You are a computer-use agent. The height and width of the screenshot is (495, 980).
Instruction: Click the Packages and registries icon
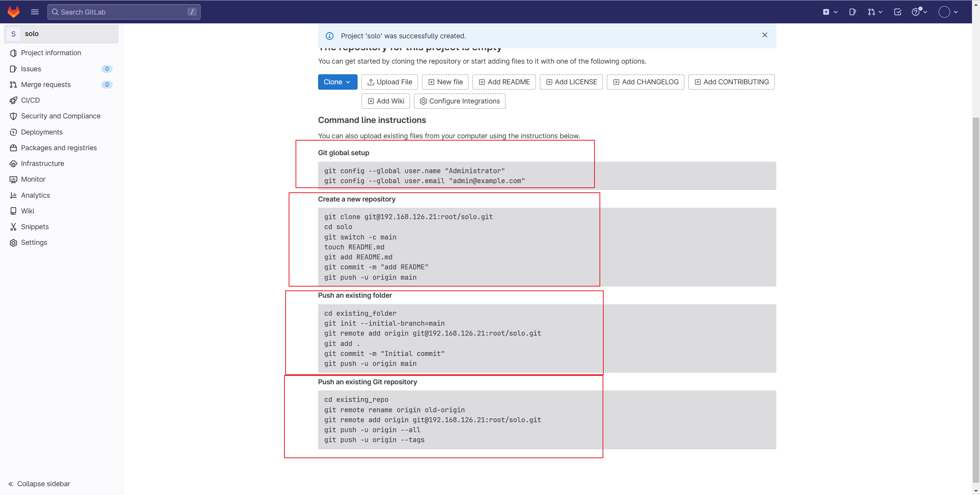[14, 148]
